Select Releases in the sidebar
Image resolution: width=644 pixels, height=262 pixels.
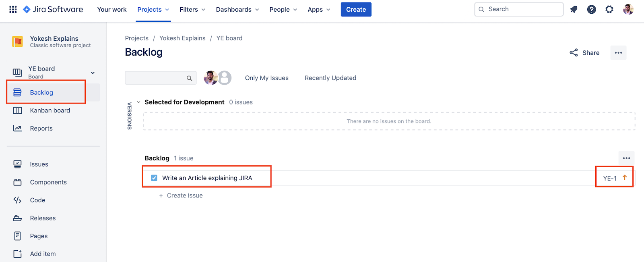click(x=43, y=218)
